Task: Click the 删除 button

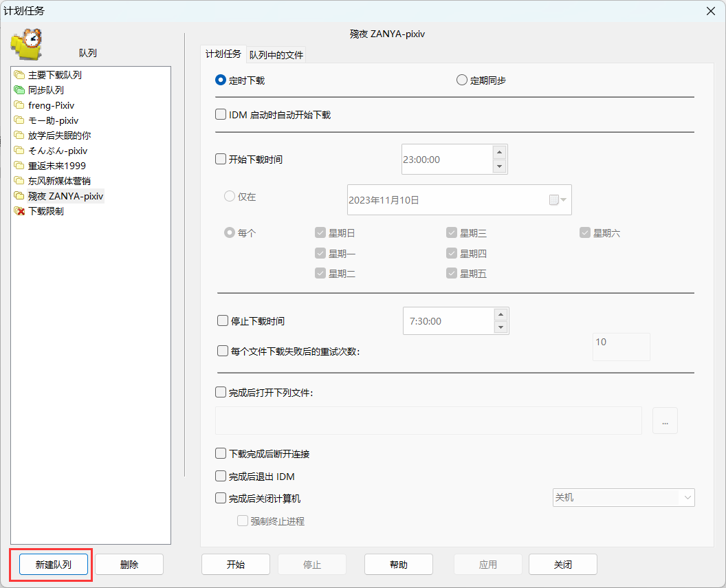Action: (x=129, y=565)
